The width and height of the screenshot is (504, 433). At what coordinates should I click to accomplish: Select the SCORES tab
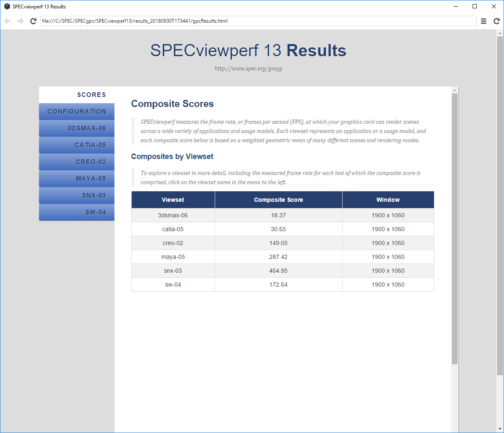[x=77, y=95]
